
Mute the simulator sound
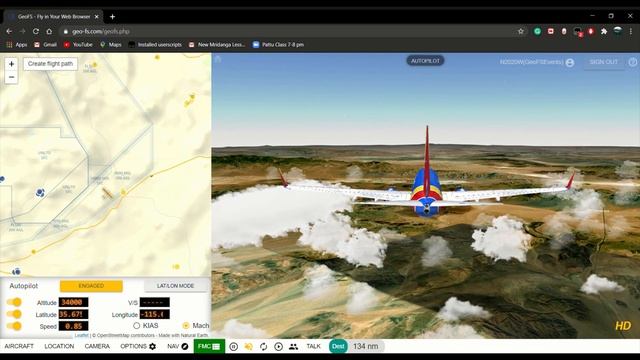point(248,347)
